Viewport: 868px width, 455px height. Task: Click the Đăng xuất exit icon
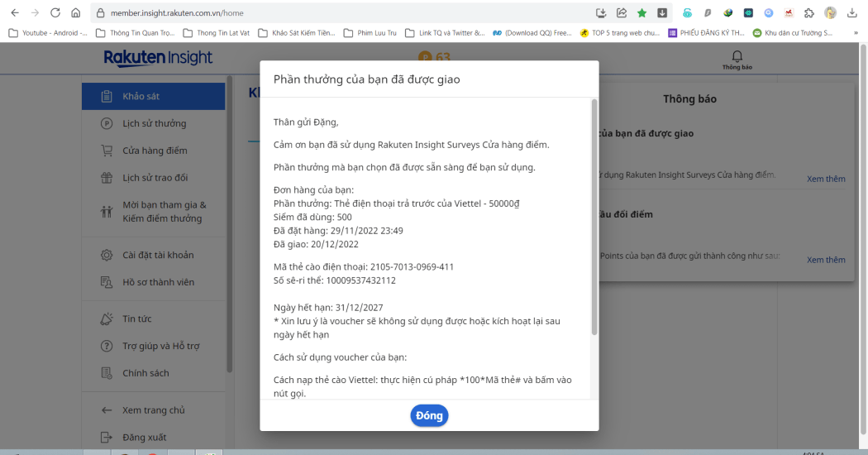pos(107,438)
